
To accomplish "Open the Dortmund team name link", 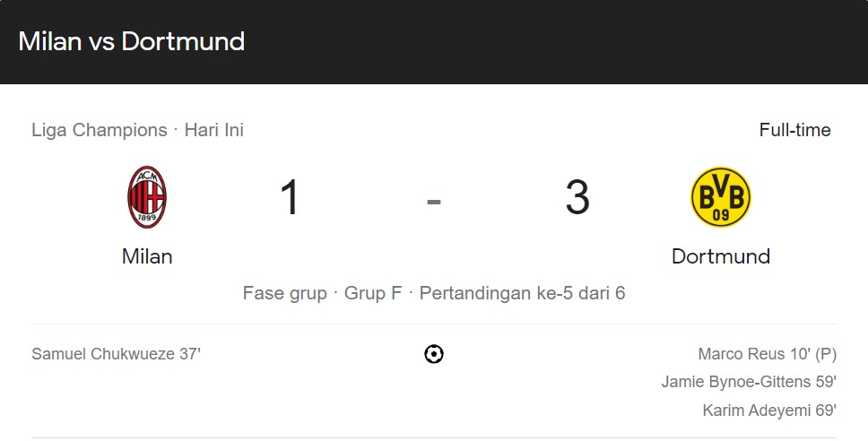I will pos(721,256).
